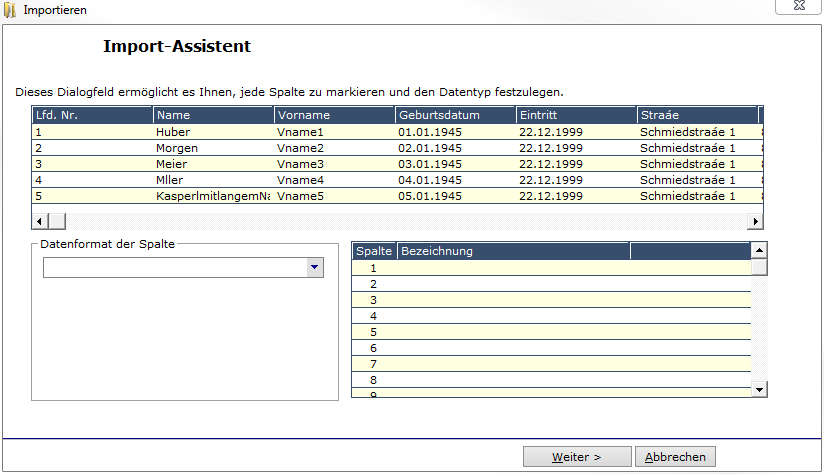Select row 7 in the Spalte list
824x474 pixels.
tap(551, 364)
